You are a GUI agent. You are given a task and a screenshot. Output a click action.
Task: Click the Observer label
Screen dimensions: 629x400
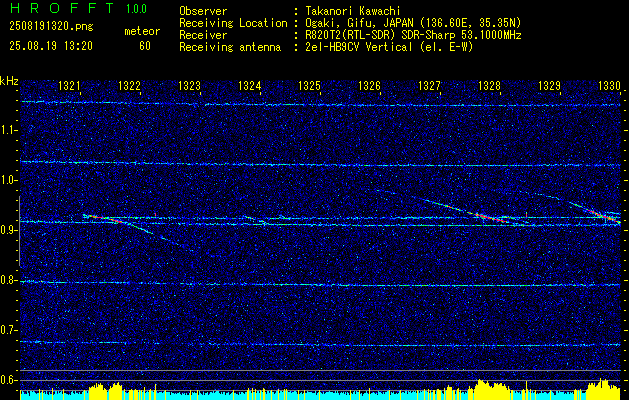pos(203,11)
